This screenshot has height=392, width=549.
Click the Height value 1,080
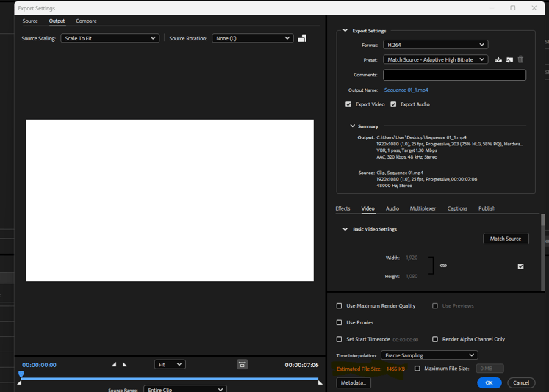[x=412, y=276]
